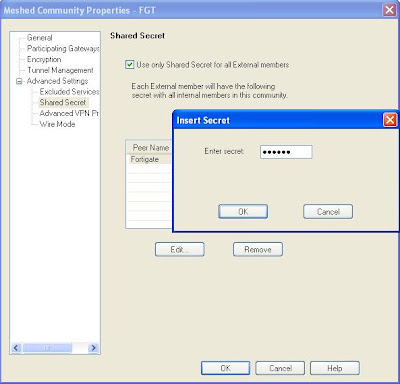Cancel the Insert Secret dialog

[x=328, y=212]
